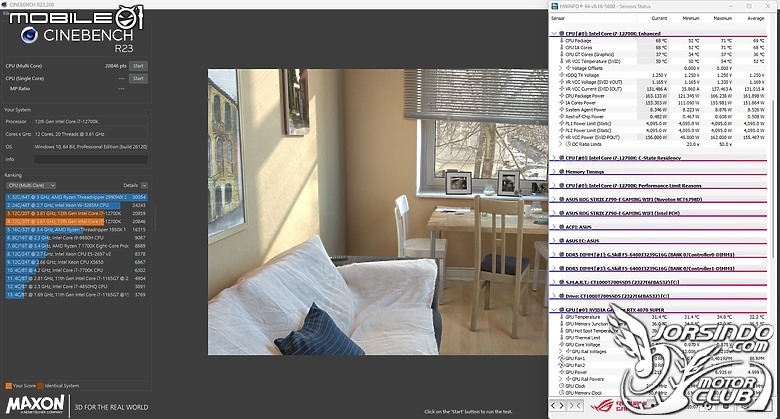Expand the Performance Limit Reasons group

(x=554, y=186)
